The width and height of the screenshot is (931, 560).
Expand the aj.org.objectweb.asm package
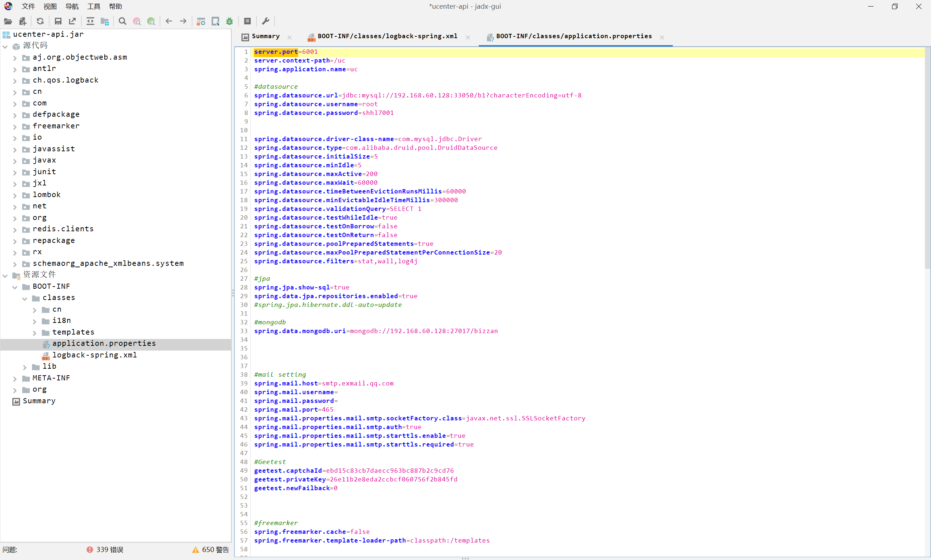pos(15,58)
